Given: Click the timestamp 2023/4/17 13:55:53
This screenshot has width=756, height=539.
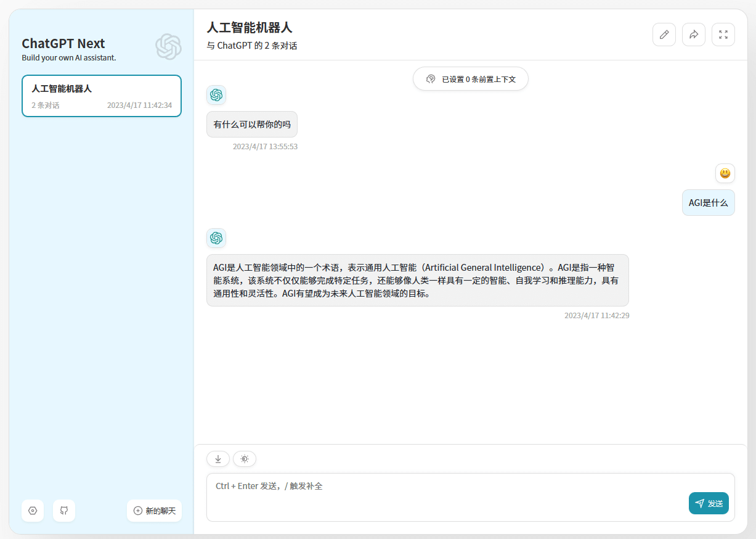Looking at the screenshot, I should coord(265,146).
